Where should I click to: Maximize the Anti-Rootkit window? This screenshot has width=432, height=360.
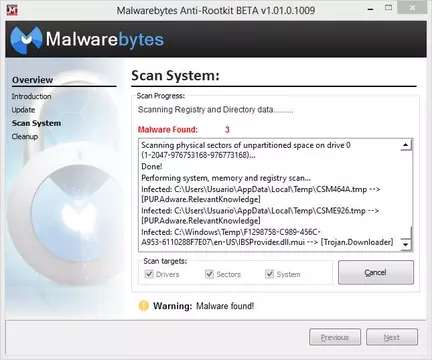(x=388, y=8)
